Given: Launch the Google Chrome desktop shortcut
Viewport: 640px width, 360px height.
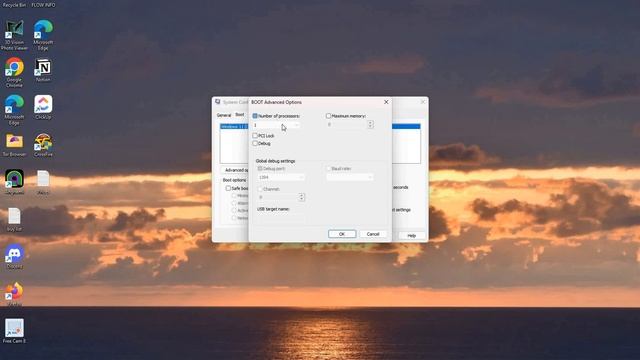Looking at the screenshot, I should [14, 72].
